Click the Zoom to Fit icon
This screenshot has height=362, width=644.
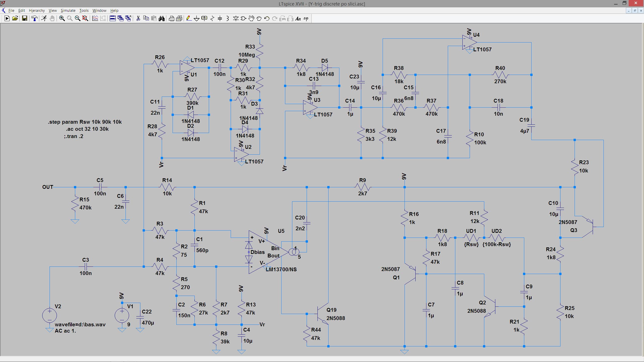coord(85,18)
